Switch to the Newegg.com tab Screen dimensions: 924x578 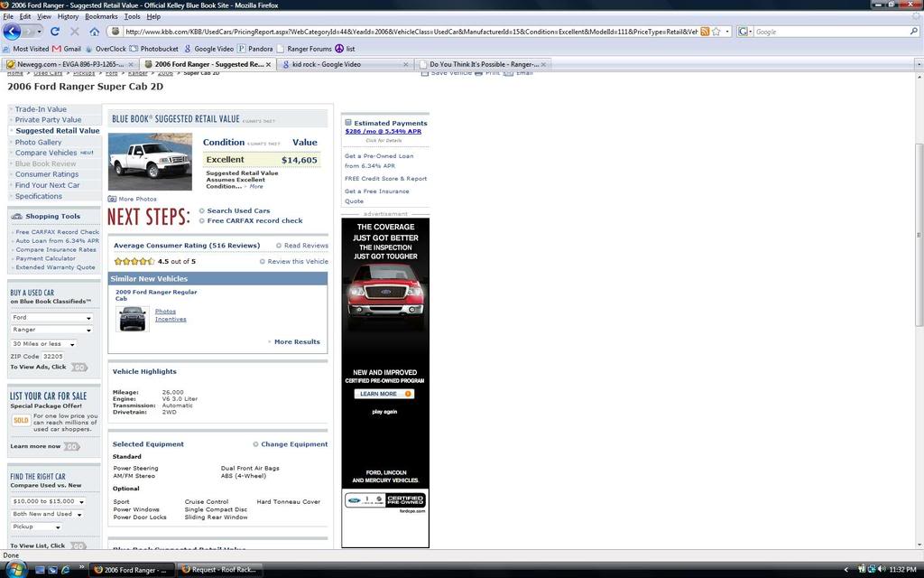tap(69, 64)
